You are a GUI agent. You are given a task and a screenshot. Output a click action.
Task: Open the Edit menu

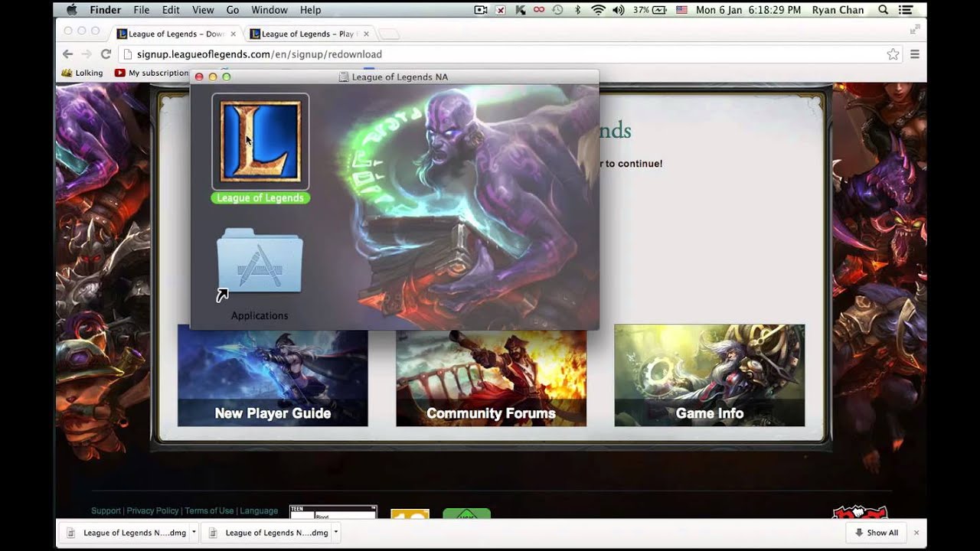(x=171, y=10)
